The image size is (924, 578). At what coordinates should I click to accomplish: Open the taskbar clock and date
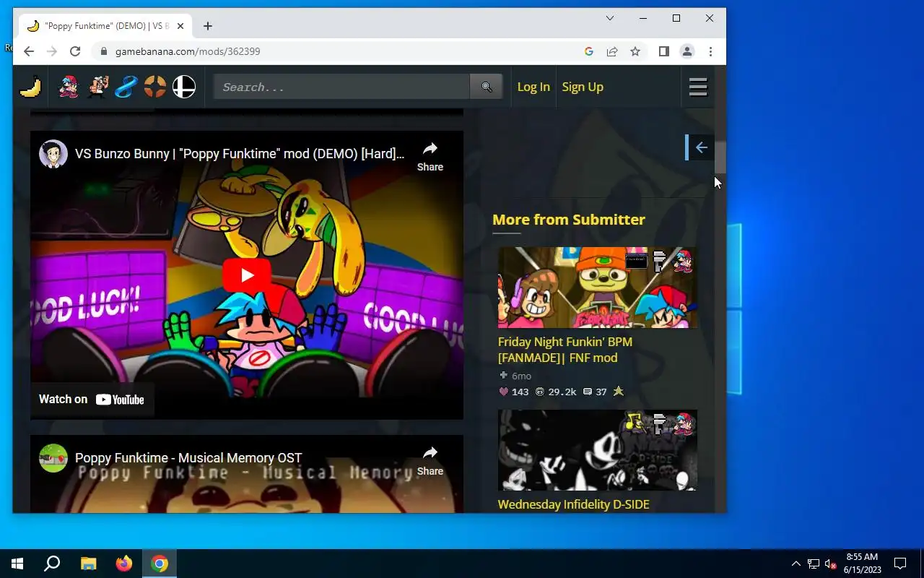coord(863,564)
